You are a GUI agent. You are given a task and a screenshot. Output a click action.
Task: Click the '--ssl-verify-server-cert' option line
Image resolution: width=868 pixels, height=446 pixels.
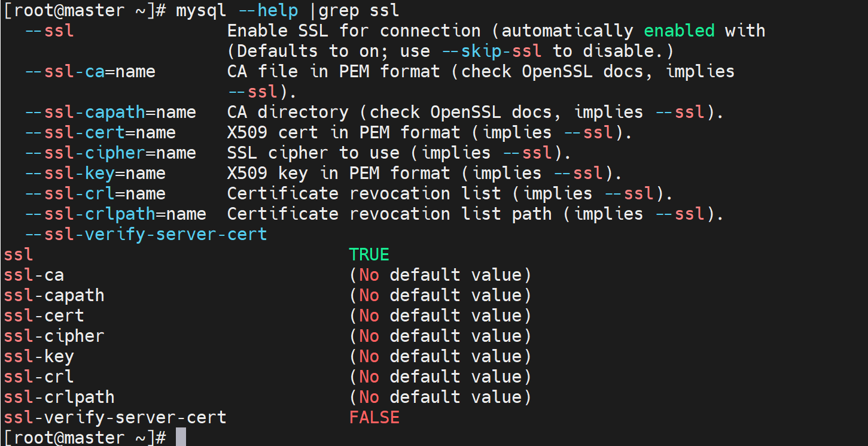pos(146,235)
